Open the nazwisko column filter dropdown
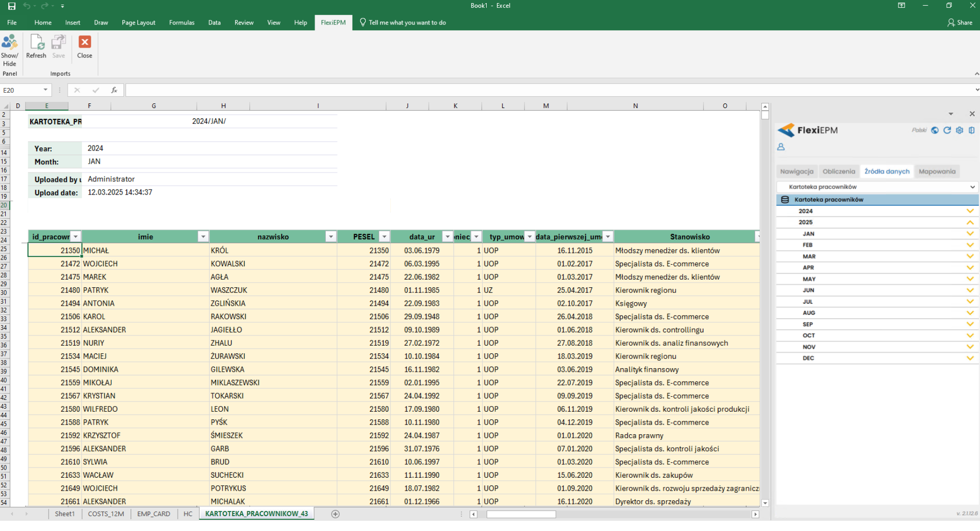 (x=331, y=237)
